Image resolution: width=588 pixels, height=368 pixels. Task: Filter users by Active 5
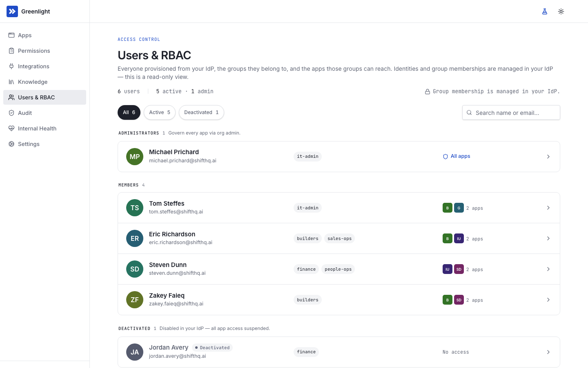point(160,112)
